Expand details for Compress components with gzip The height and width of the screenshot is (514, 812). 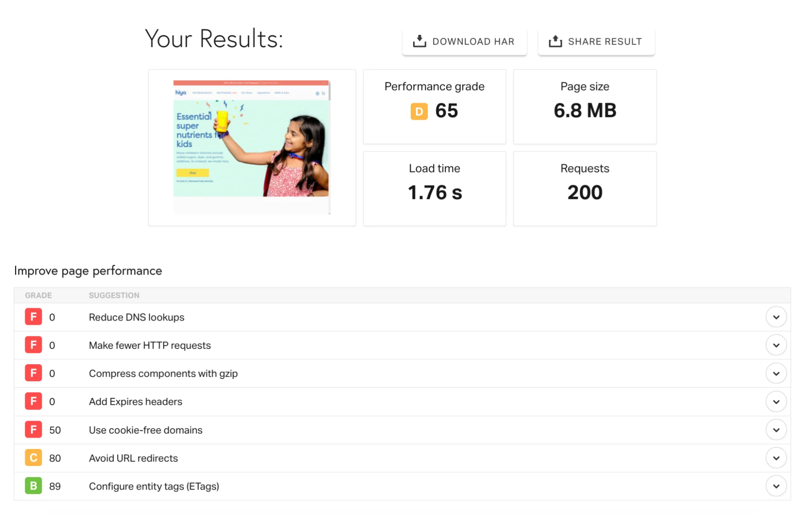pos(776,373)
